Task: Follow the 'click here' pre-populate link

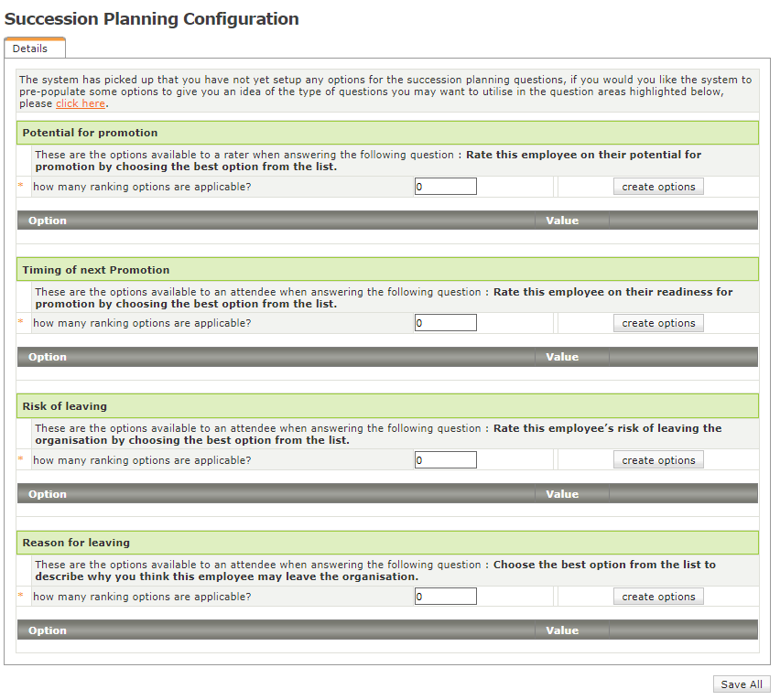Action: coord(81,104)
